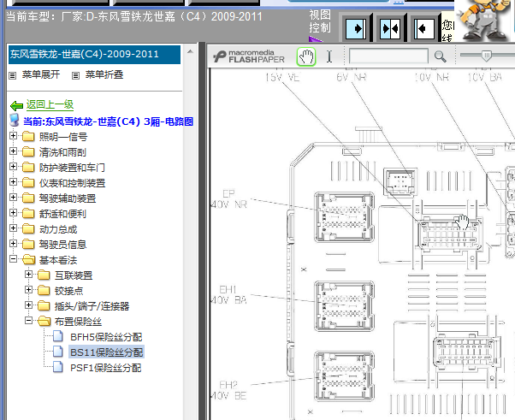Click the computer icon beside current path

[15, 121]
